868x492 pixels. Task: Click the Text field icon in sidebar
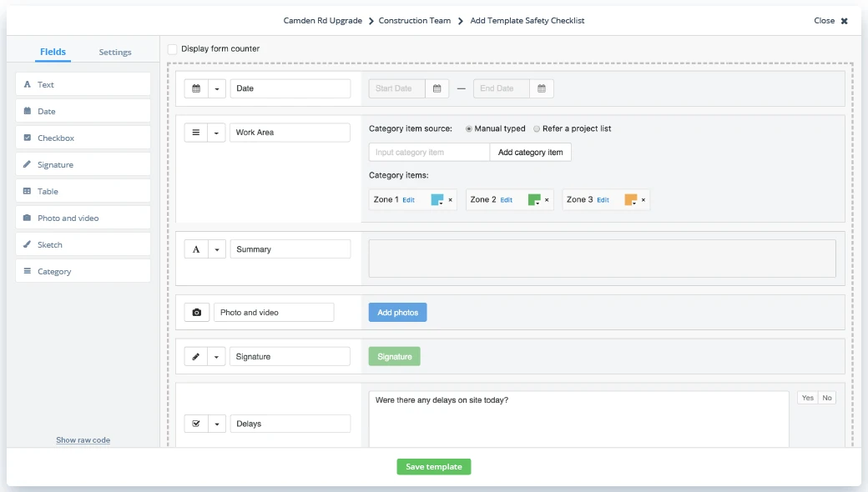tap(27, 84)
